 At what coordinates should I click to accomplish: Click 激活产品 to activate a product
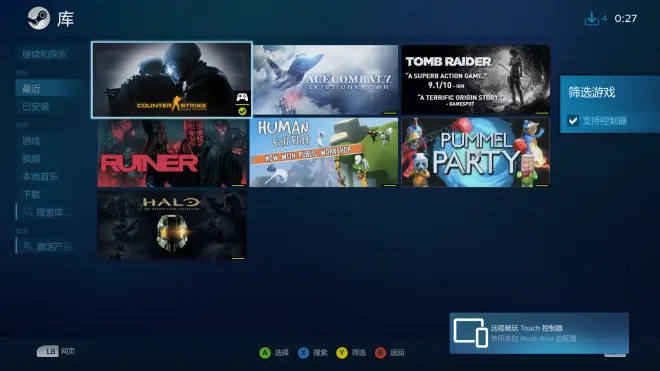click(x=48, y=246)
